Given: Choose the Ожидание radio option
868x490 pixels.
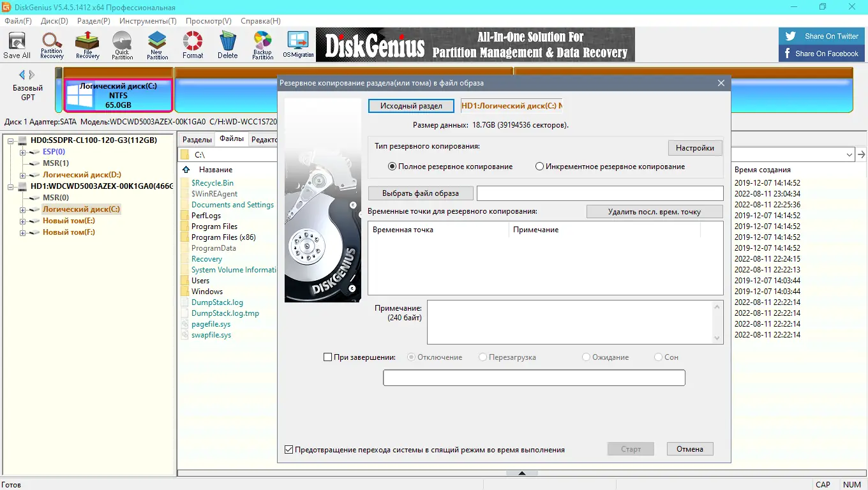Looking at the screenshot, I should (586, 357).
